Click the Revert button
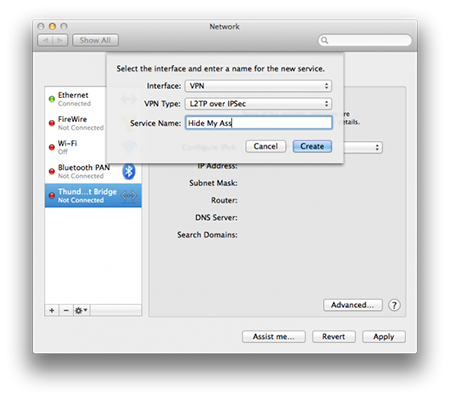 (334, 336)
